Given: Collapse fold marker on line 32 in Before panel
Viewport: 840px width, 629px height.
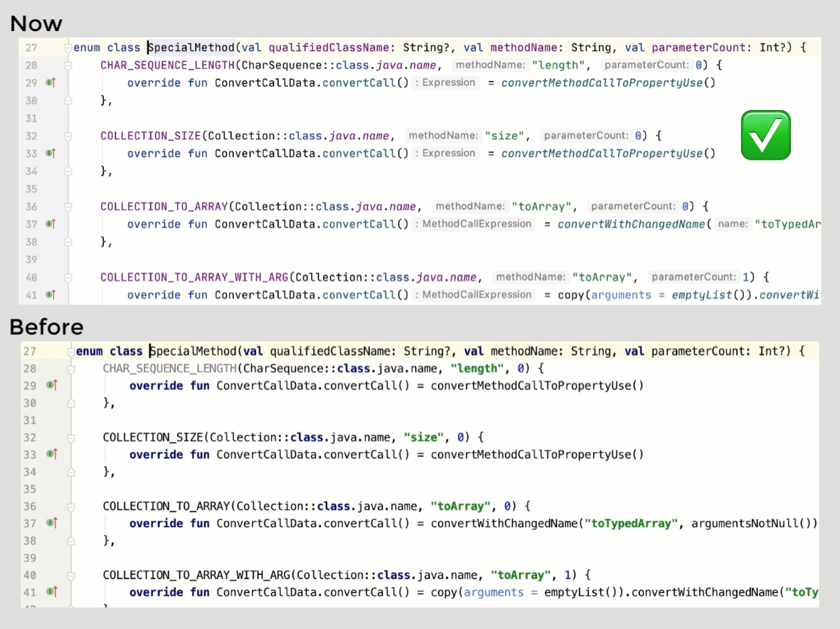Looking at the screenshot, I should tap(71, 437).
